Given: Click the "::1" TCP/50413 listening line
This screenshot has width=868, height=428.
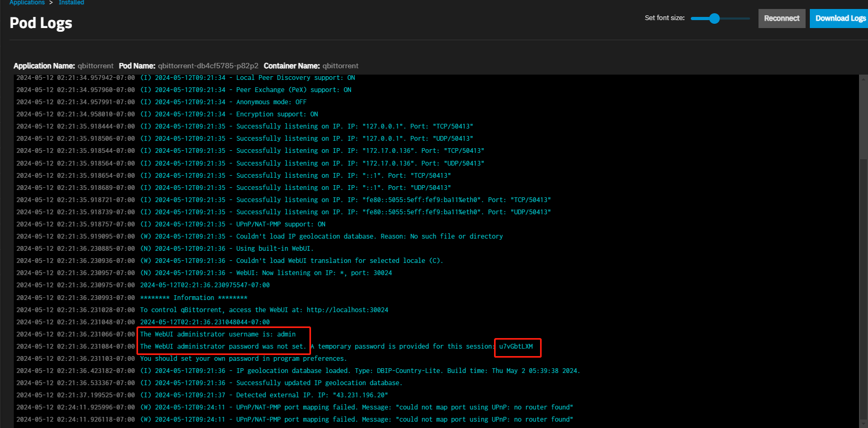Looking at the screenshot, I should pyautogui.click(x=234, y=176).
